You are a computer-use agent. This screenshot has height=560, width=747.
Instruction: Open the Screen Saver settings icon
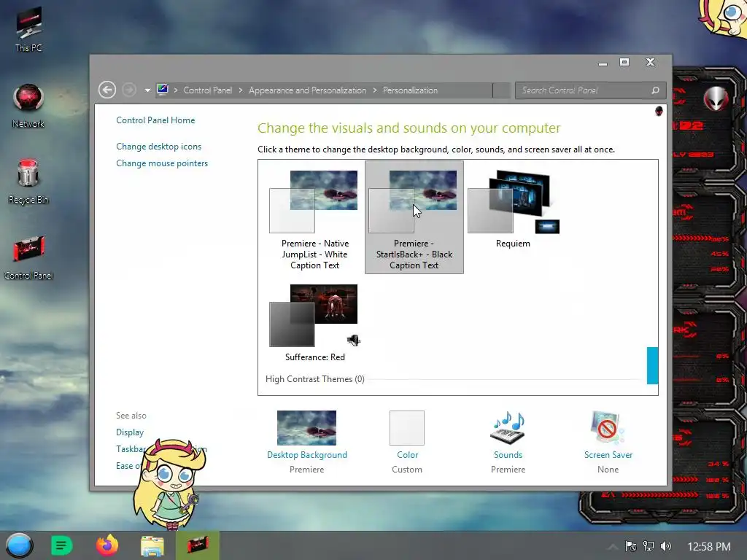click(608, 427)
